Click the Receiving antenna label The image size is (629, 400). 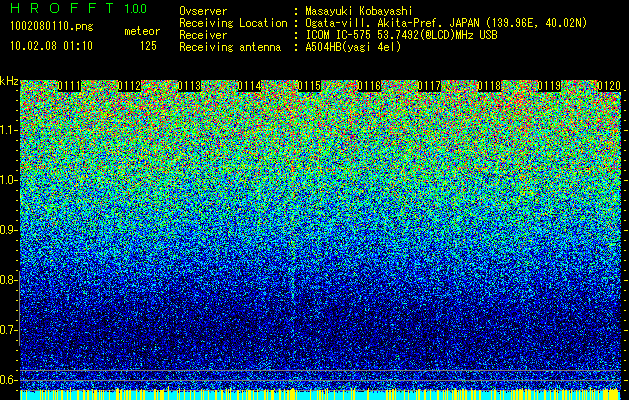[230, 47]
